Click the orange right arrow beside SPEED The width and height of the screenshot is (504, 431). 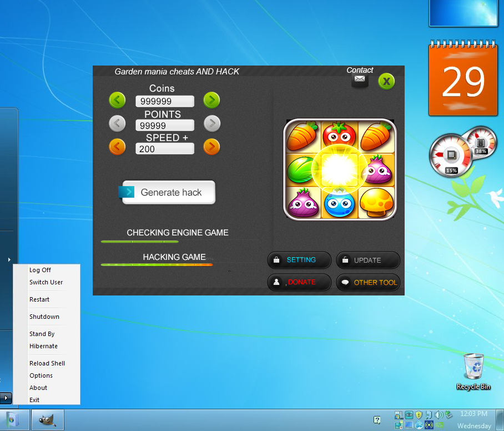[211, 147]
